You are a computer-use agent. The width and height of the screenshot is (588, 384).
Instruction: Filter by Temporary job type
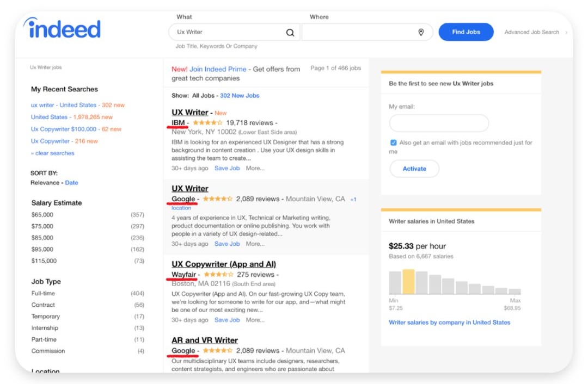tap(45, 317)
